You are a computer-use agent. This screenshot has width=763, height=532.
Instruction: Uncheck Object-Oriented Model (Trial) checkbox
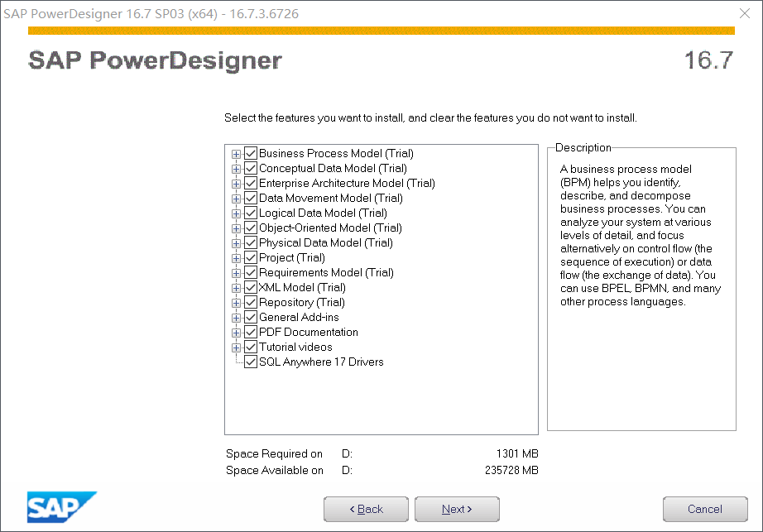pos(251,228)
